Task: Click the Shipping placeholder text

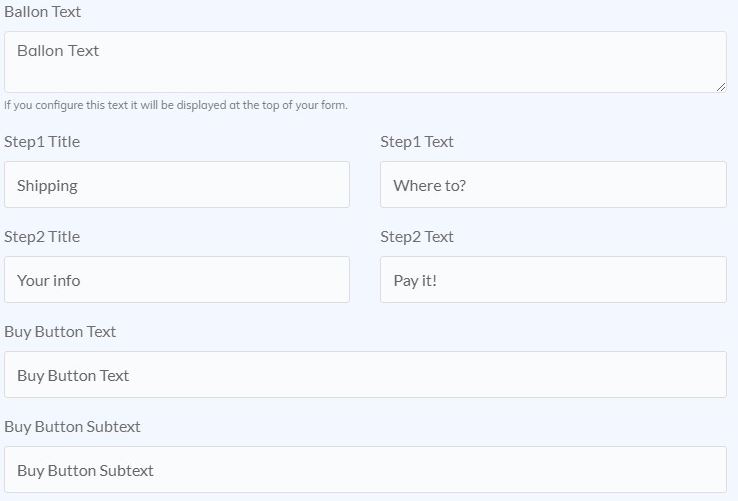Action: click(47, 186)
